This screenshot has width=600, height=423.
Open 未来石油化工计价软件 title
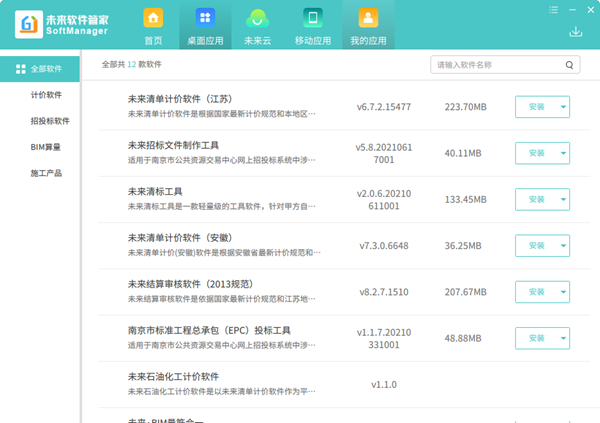point(173,377)
